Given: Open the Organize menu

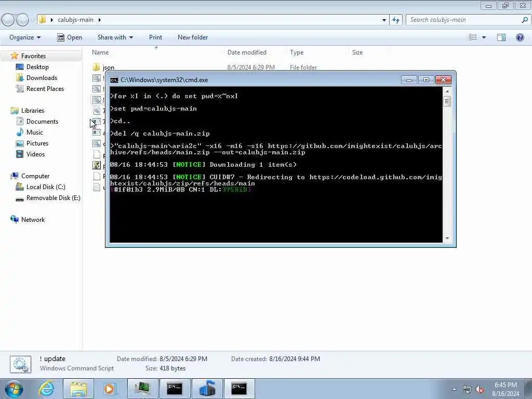Looking at the screenshot, I should [25, 37].
